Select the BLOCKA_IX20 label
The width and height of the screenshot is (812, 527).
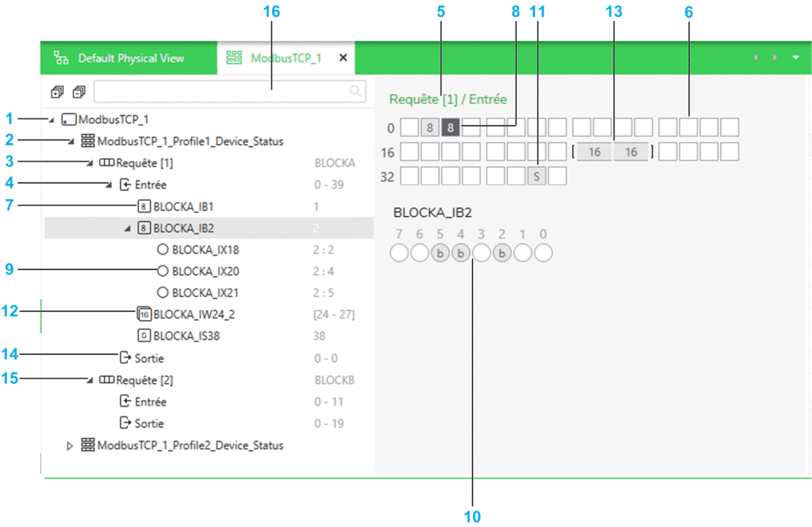(205, 272)
